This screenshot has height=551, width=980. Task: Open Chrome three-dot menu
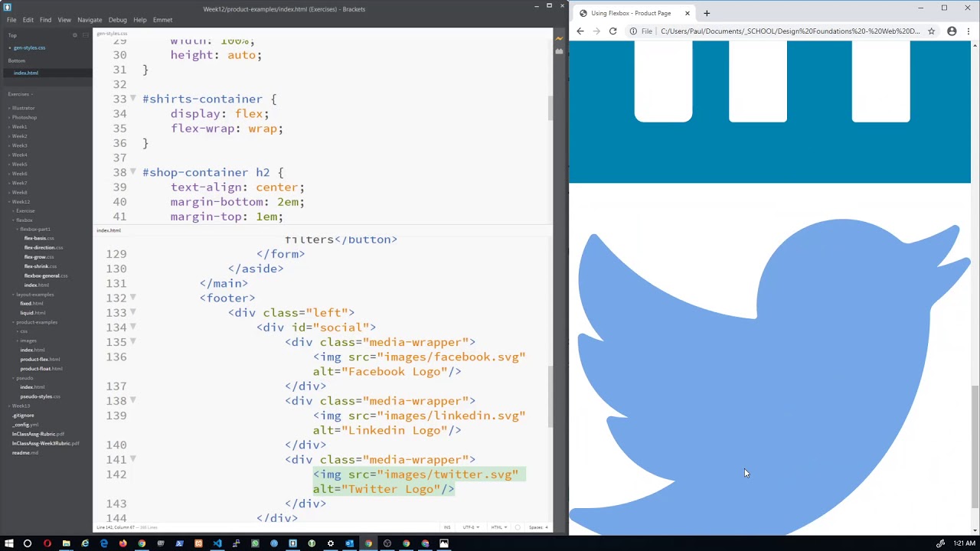tap(969, 31)
